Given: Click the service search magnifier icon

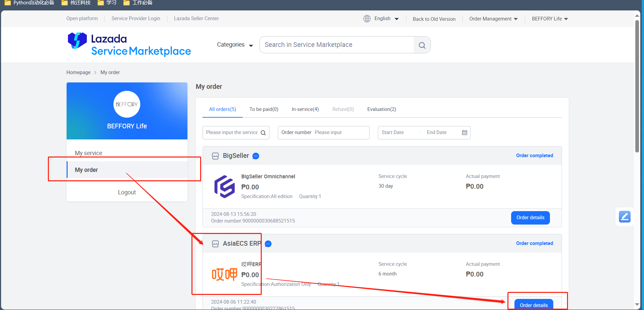Looking at the screenshot, I should [263, 133].
